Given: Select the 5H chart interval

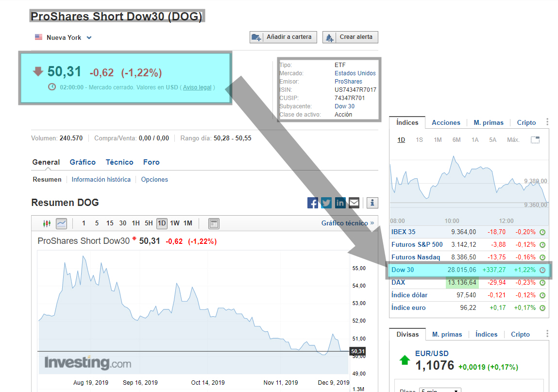Looking at the screenshot, I should (x=149, y=223).
